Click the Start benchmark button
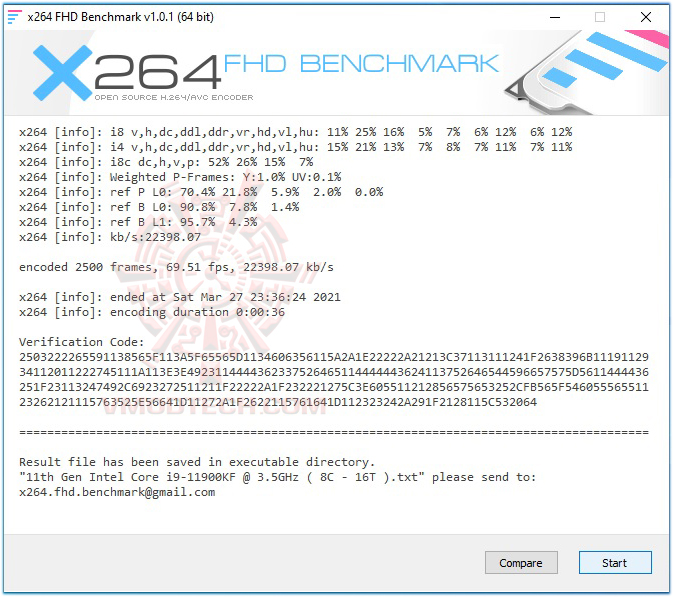Image resolution: width=673 pixels, height=597 pixels. coord(615,563)
